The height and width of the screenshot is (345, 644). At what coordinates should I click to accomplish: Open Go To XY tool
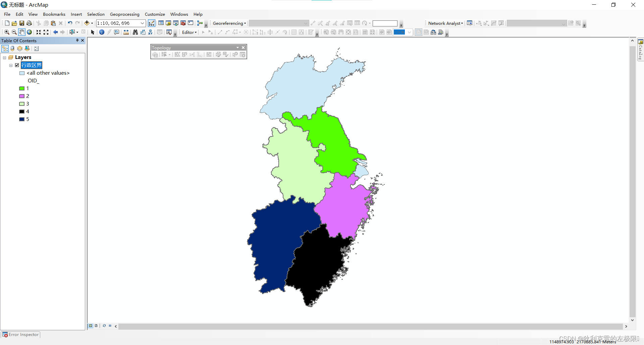(x=150, y=32)
